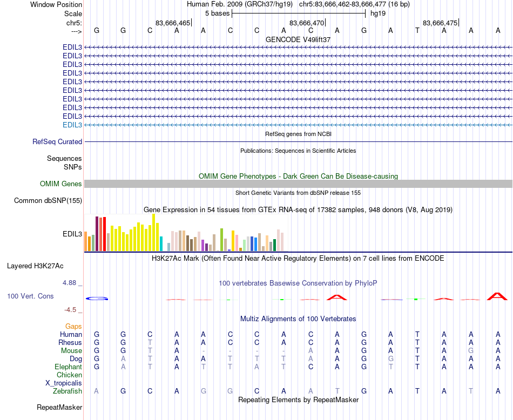This screenshot has width=513, height=420.
Task: Open the H3K27Ac Mark track title
Action: pos(298,259)
